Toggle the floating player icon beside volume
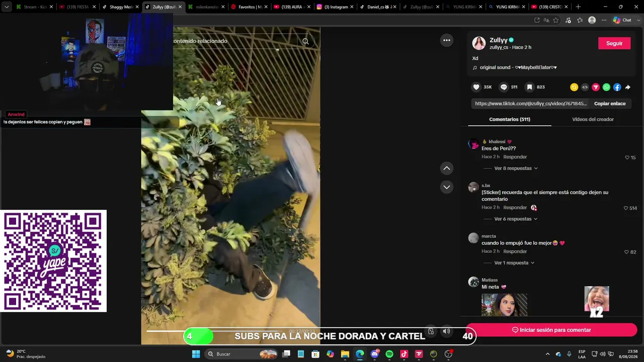 click(x=431, y=331)
